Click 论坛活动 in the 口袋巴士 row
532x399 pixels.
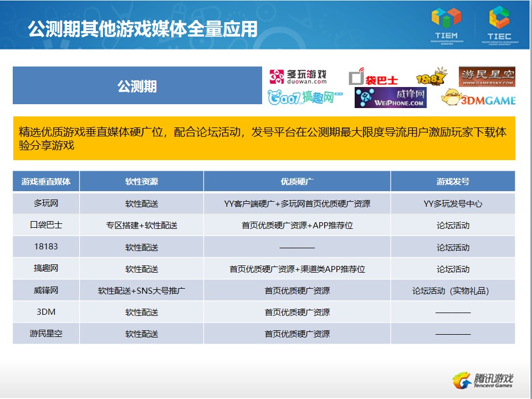pos(453,226)
